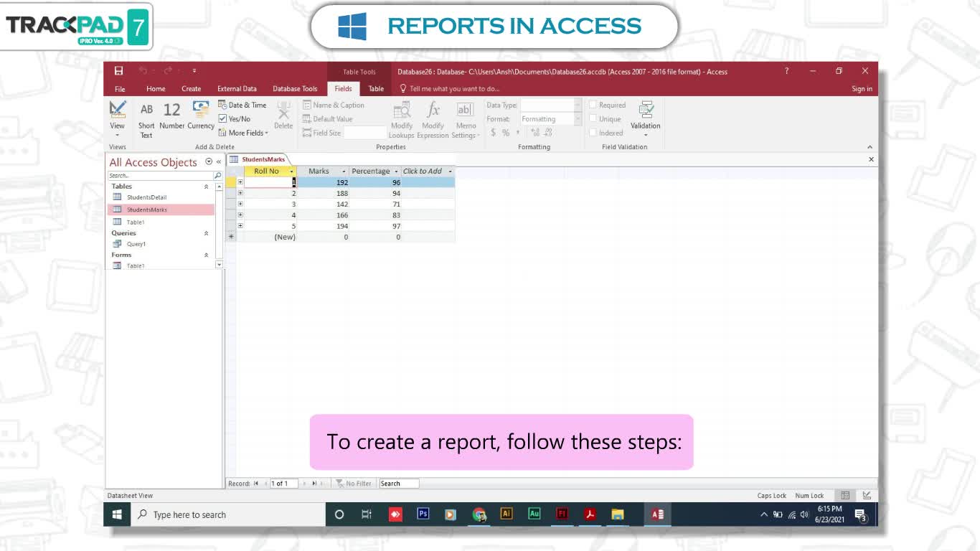Click the Windows Type here to search box

pos(227,514)
